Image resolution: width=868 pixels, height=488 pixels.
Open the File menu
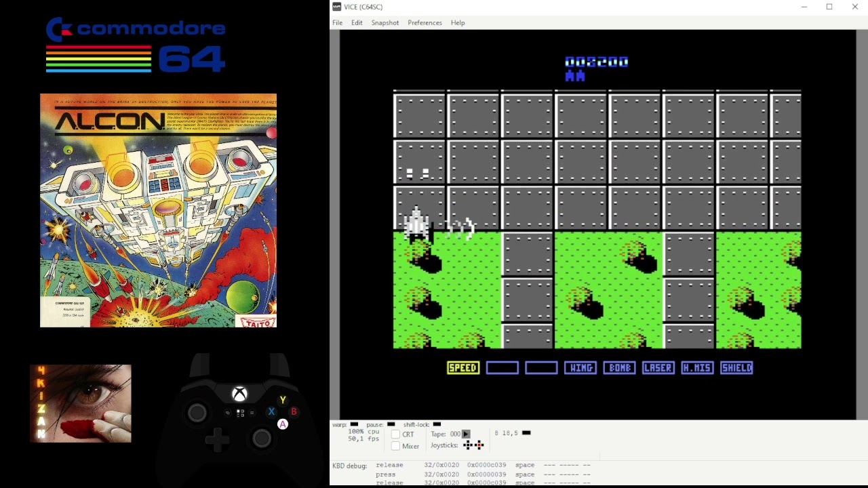point(337,23)
